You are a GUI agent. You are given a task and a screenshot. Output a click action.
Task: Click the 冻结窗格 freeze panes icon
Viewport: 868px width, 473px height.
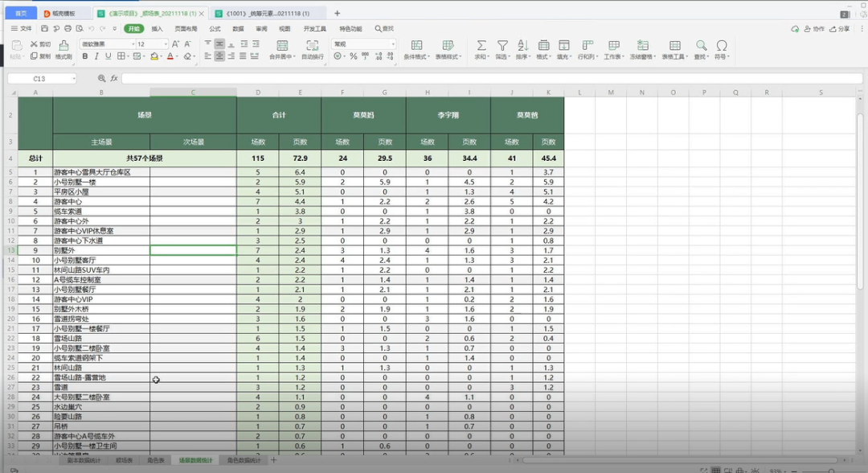coord(642,45)
